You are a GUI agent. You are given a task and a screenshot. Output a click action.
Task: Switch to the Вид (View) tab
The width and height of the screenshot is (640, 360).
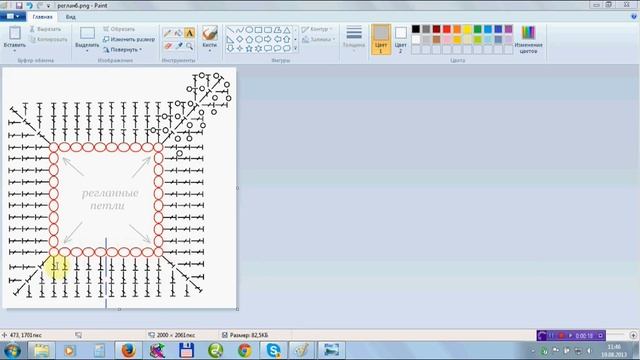tap(71, 17)
